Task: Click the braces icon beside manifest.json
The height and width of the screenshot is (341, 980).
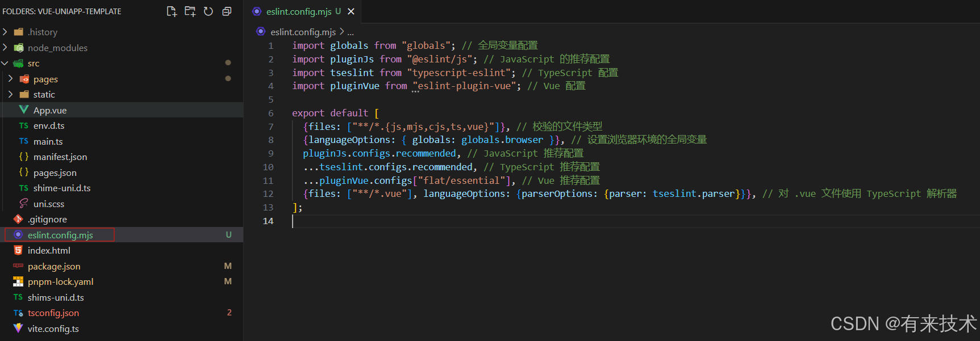Action: 24,157
